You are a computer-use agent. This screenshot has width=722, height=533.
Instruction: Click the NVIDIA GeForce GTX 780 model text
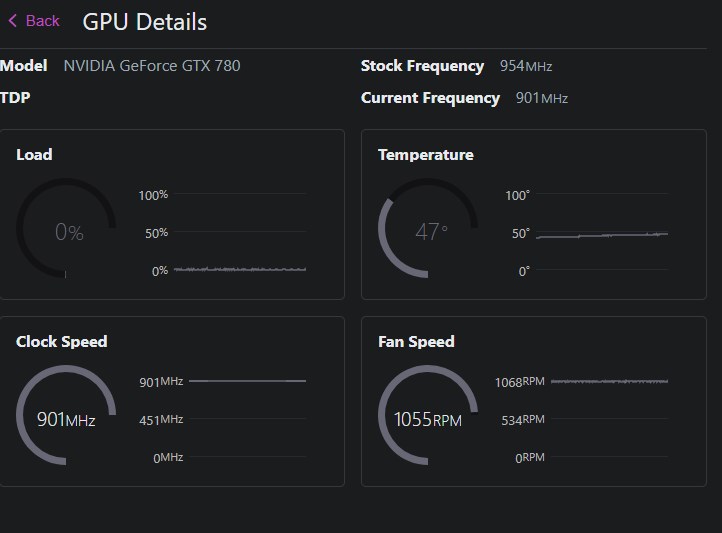pos(152,66)
